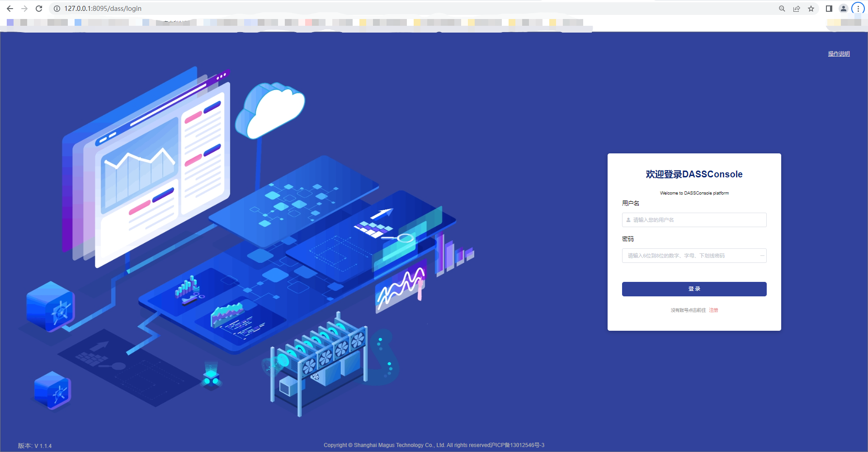868x452 pixels.
Task: Reload the page with the refresh icon
Action: click(x=39, y=9)
